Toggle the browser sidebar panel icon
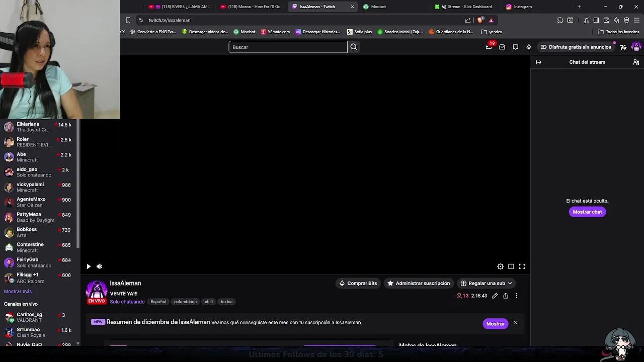644x362 pixels. pyautogui.click(x=596, y=20)
